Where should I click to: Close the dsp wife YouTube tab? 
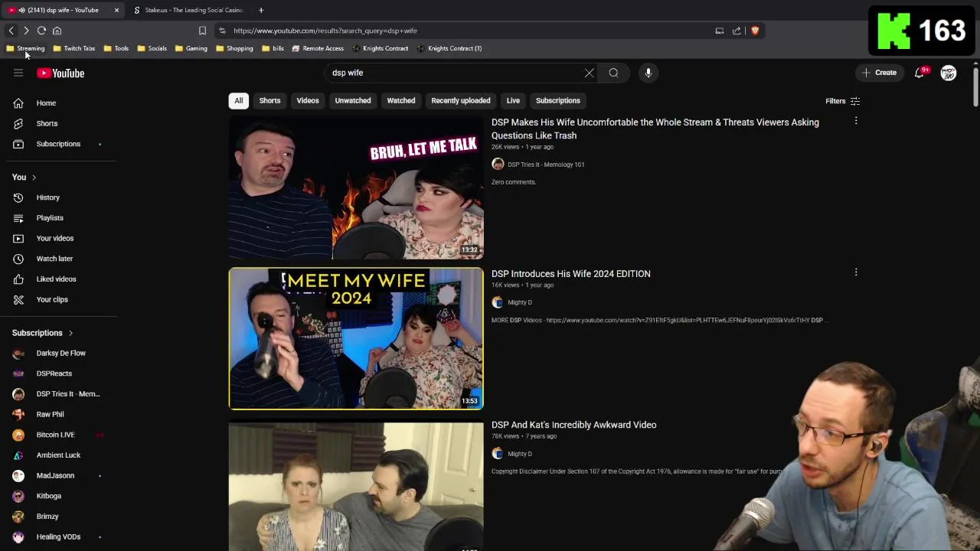coord(116,10)
